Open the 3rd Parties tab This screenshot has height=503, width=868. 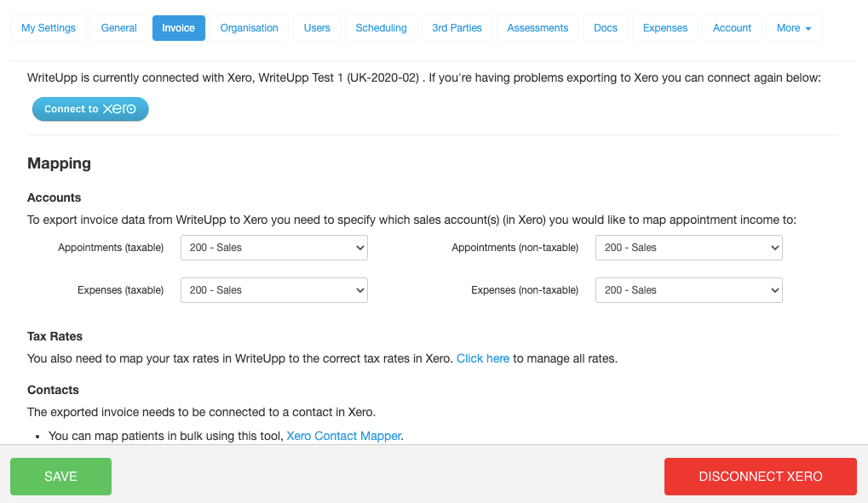click(457, 28)
